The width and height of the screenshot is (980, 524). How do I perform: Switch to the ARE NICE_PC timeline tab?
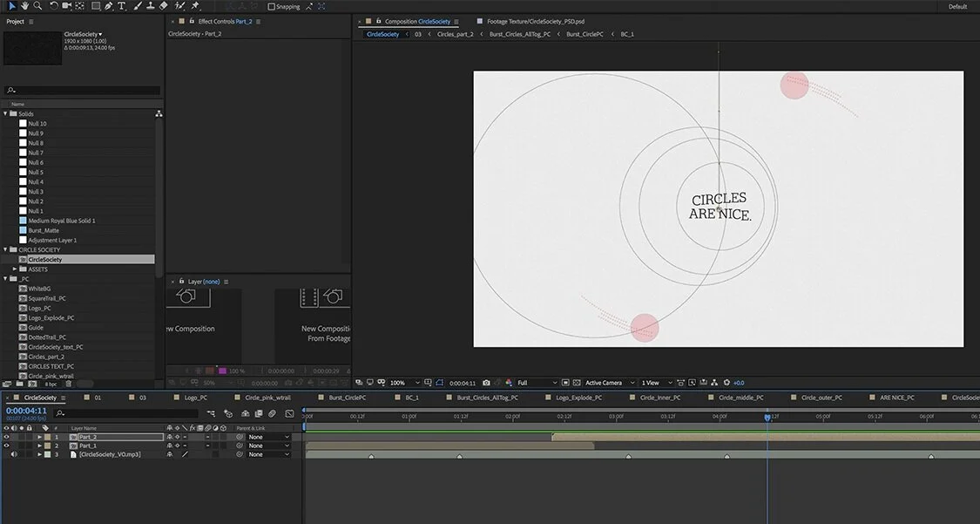pos(897,398)
